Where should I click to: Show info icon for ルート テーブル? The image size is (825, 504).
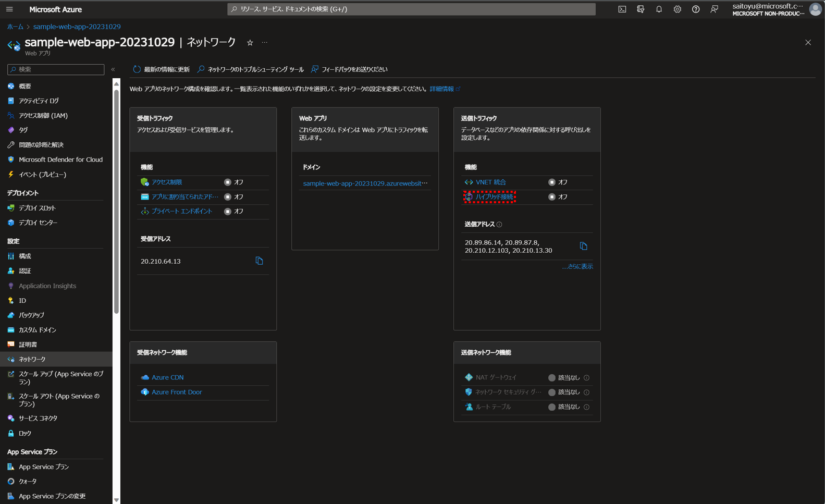point(586,407)
